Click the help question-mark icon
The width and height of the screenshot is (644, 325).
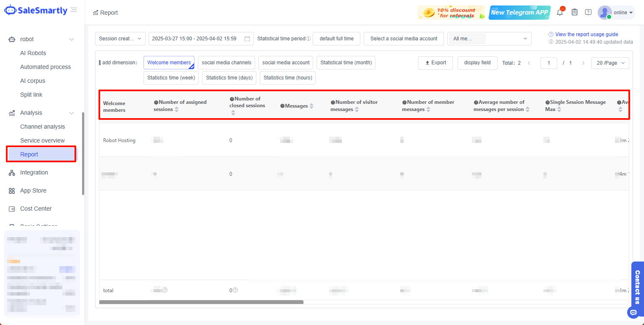588,12
